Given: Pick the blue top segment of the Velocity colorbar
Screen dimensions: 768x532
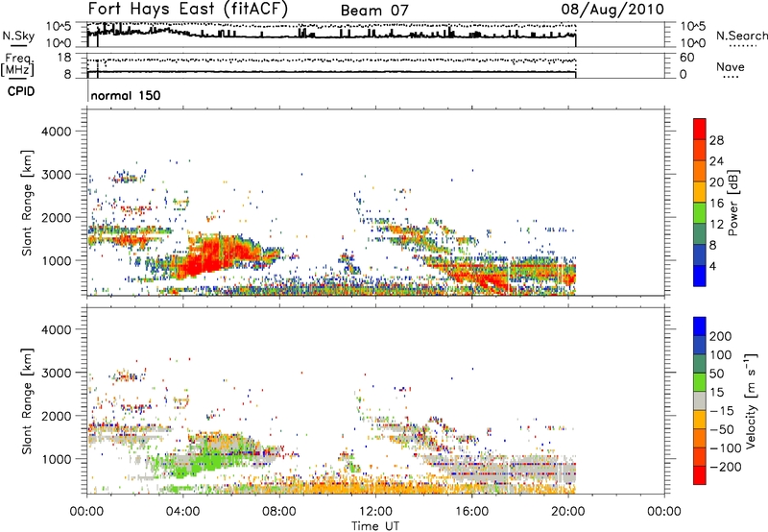Looking at the screenshot, I should (x=700, y=326).
